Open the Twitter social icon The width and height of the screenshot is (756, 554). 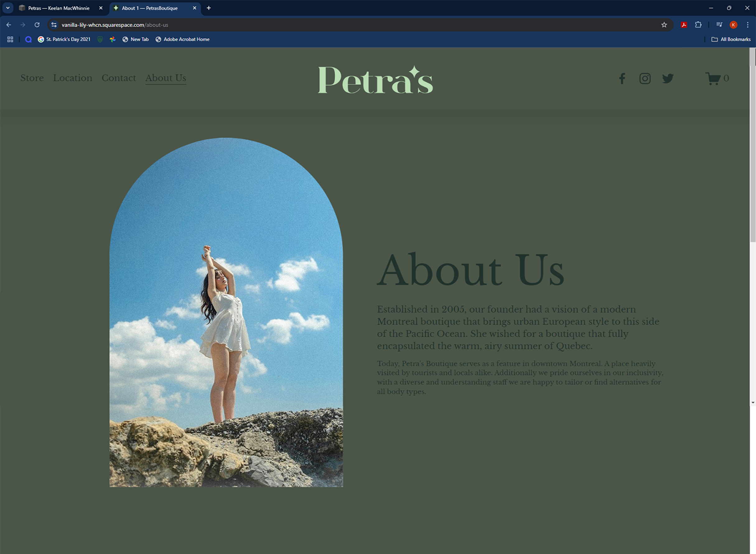pos(667,78)
